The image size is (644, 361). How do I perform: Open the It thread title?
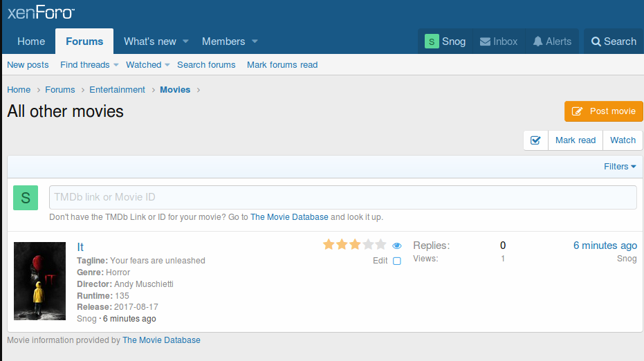click(80, 247)
